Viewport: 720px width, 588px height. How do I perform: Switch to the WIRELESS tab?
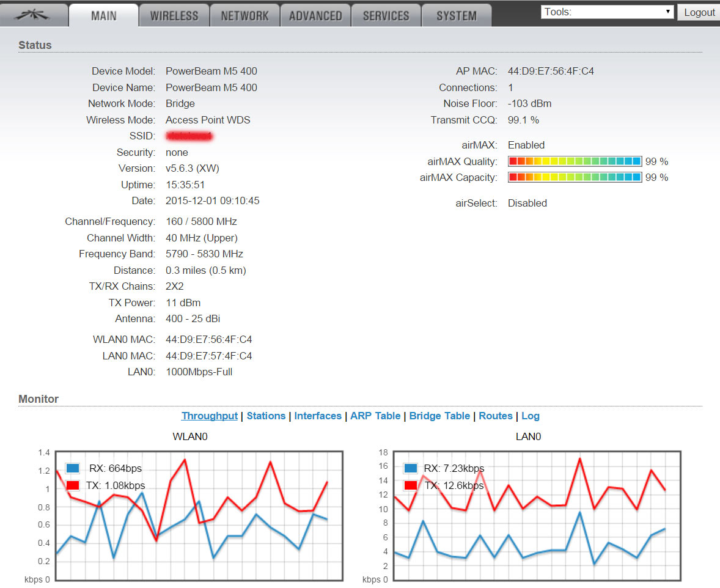coord(174,16)
